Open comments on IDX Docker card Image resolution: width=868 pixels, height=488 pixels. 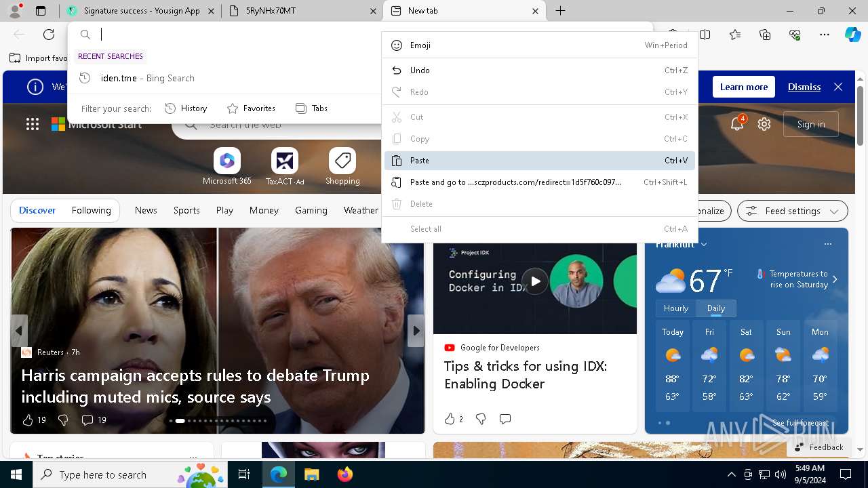click(505, 419)
